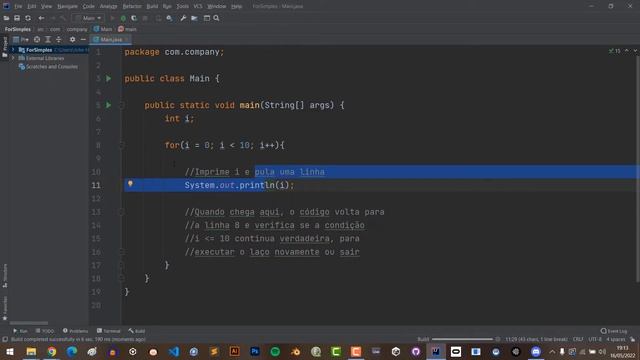Click the Open folder toolbar icon
The width and height of the screenshot is (640, 360).
tap(6, 18)
